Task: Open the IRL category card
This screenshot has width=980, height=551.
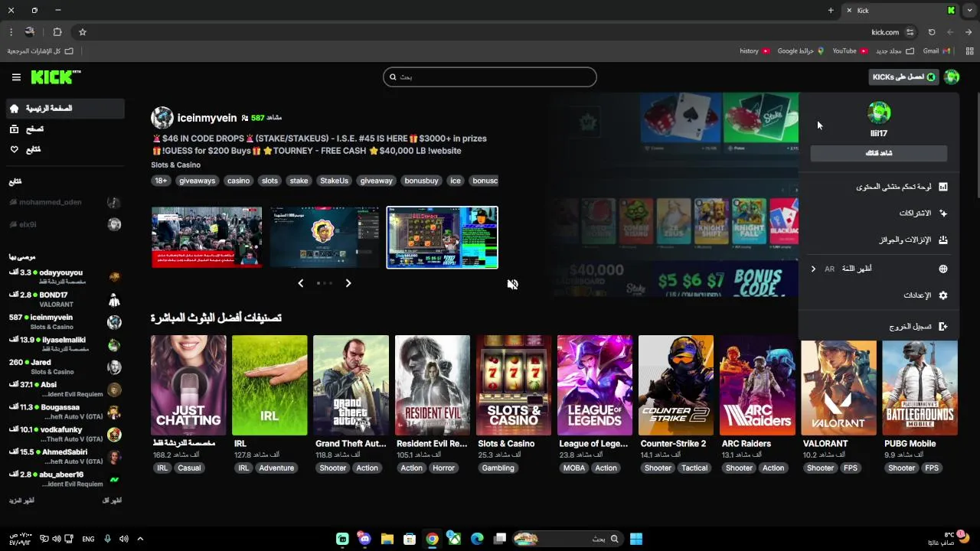Action: 269,385
